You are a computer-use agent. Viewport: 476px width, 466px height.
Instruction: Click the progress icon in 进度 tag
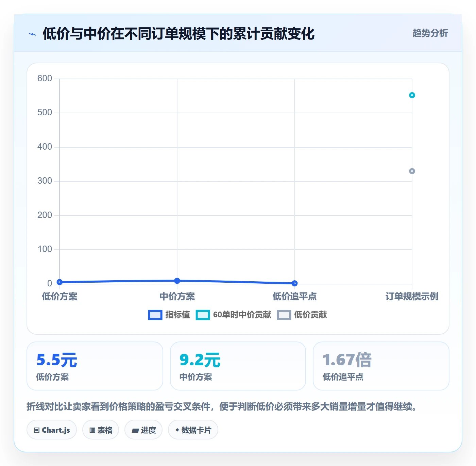[x=135, y=431]
